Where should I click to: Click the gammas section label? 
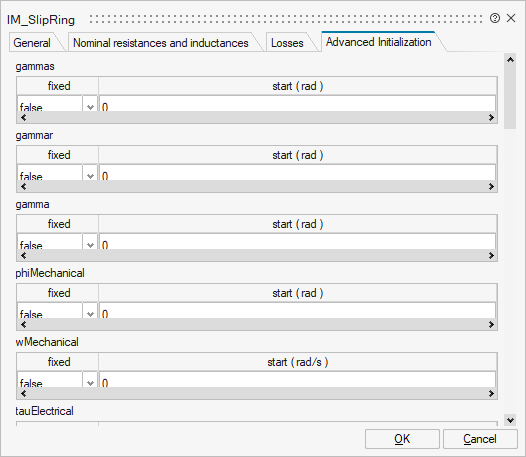click(x=35, y=66)
